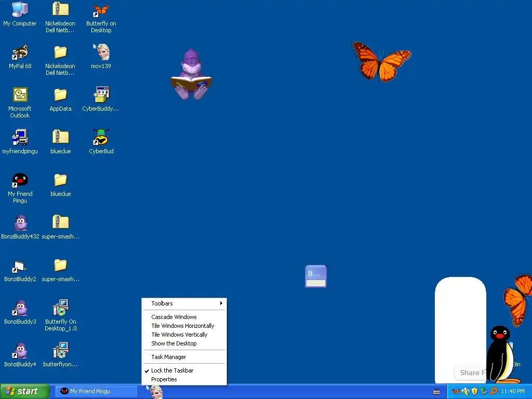Open the super-smash zip archive
This screenshot has height=399, width=532.
pyautogui.click(x=60, y=227)
